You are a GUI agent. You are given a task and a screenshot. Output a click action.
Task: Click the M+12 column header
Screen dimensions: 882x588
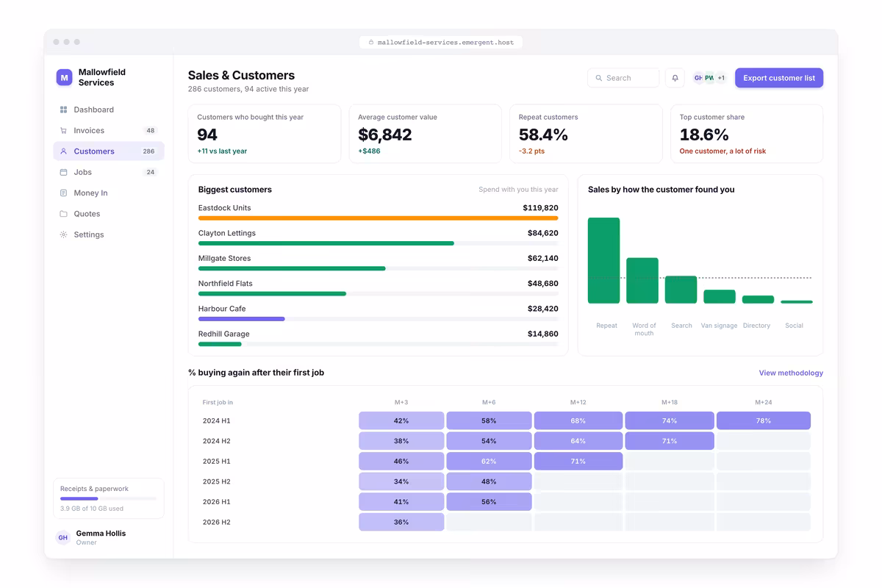point(578,403)
